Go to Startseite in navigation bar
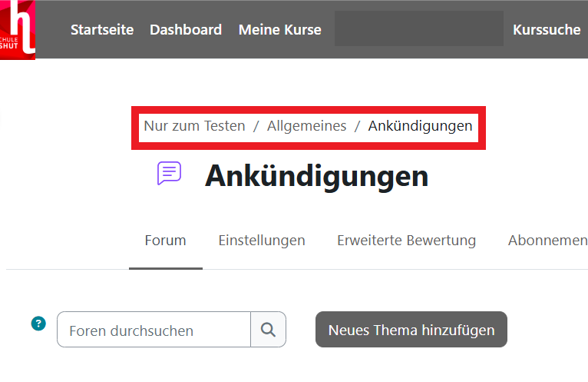The height and width of the screenshot is (382, 588). click(x=102, y=30)
